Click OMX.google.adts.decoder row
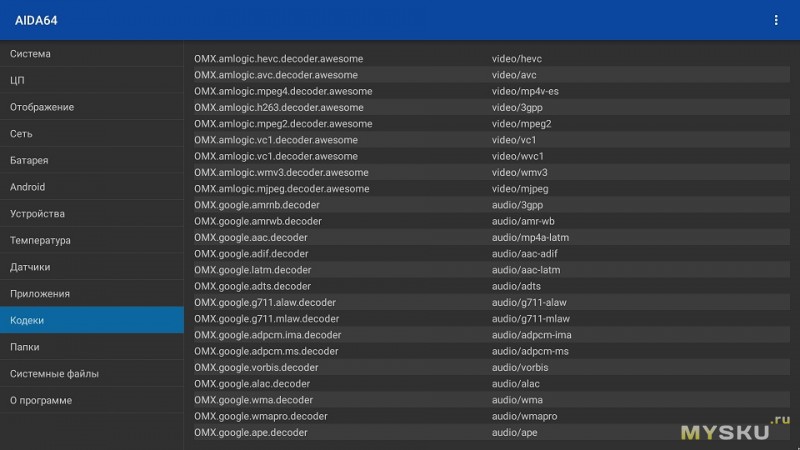Screen dimensions: 800x450 click(x=491, y=286)
